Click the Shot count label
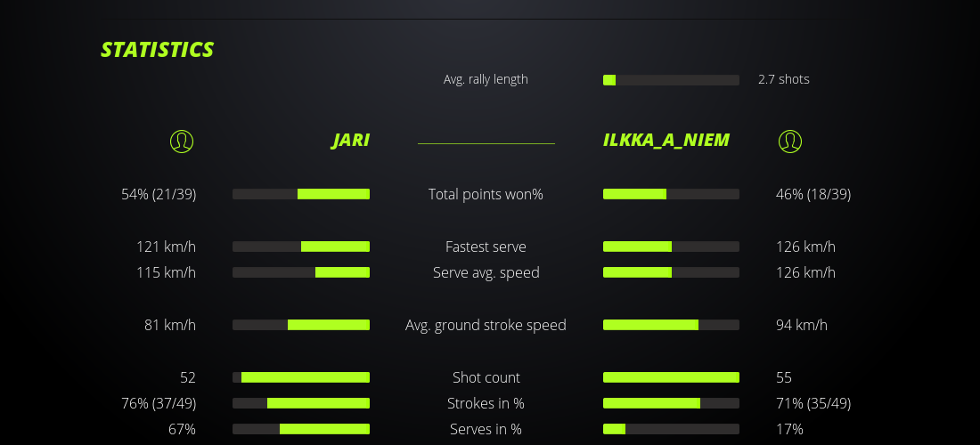Screen dimensions: 980x445 pyautogui.click(x=486, y=377)
